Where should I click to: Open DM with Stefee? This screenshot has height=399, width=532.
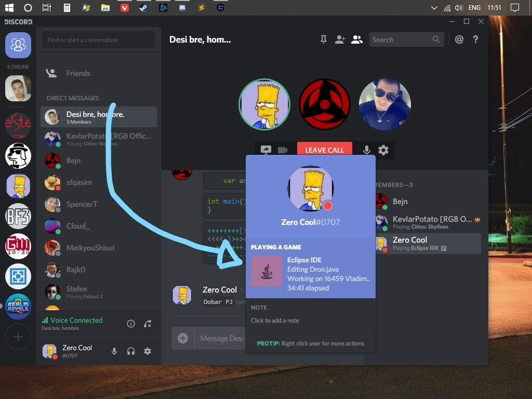click(98, 291)
